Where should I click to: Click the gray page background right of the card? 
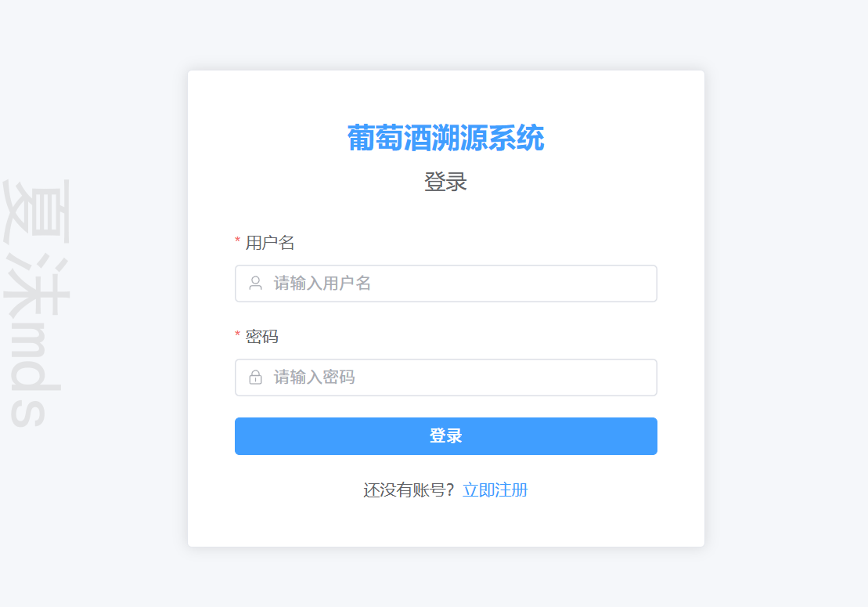(786, 305)
